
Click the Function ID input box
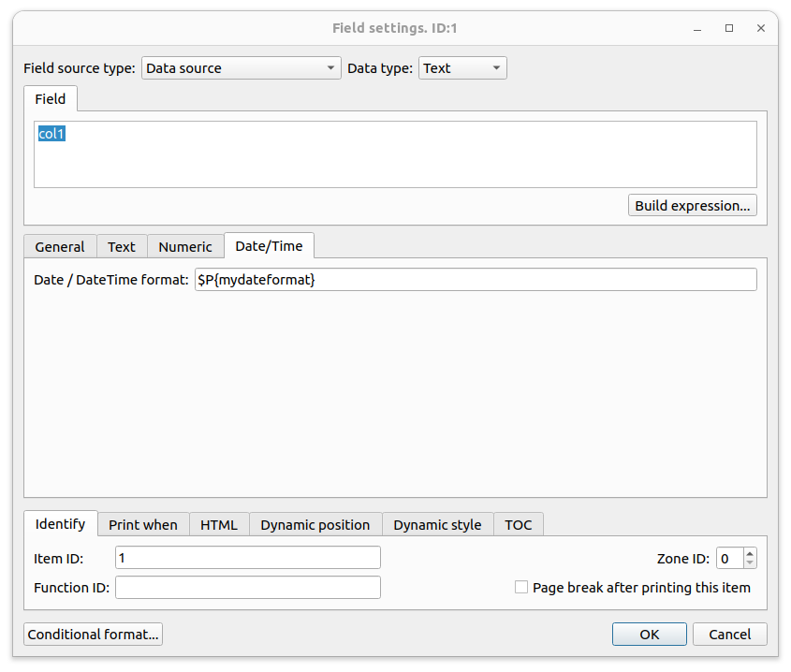click(248, 587)
